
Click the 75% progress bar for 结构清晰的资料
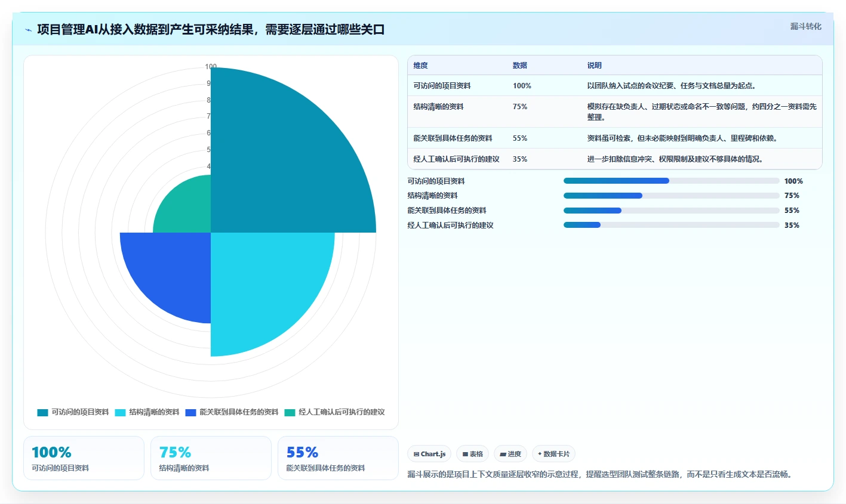(x=672, y=196)
